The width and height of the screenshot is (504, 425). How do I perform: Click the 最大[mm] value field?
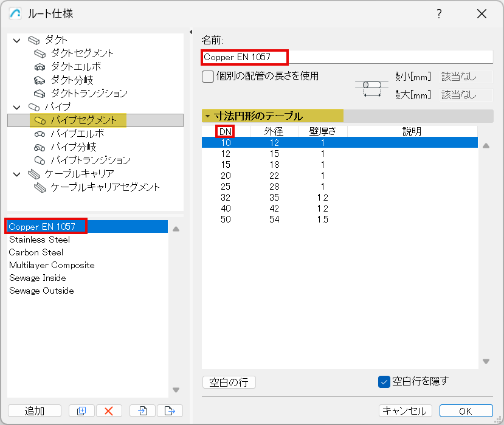466,95
